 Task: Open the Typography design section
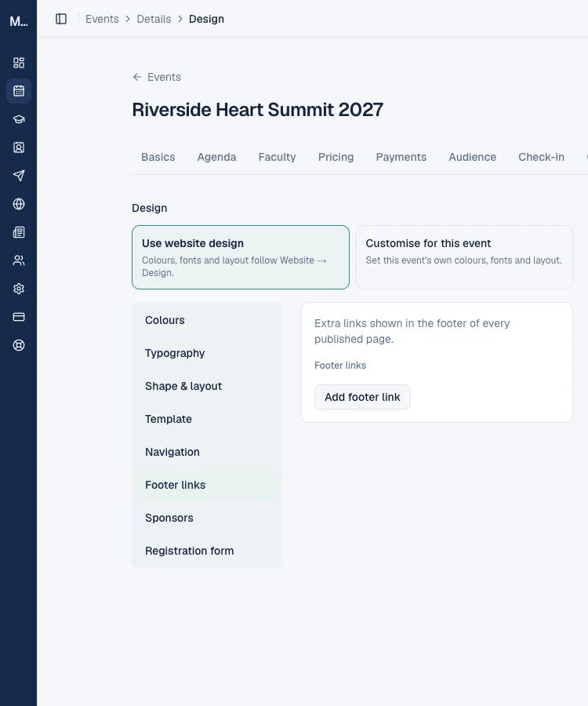(207, 353)
